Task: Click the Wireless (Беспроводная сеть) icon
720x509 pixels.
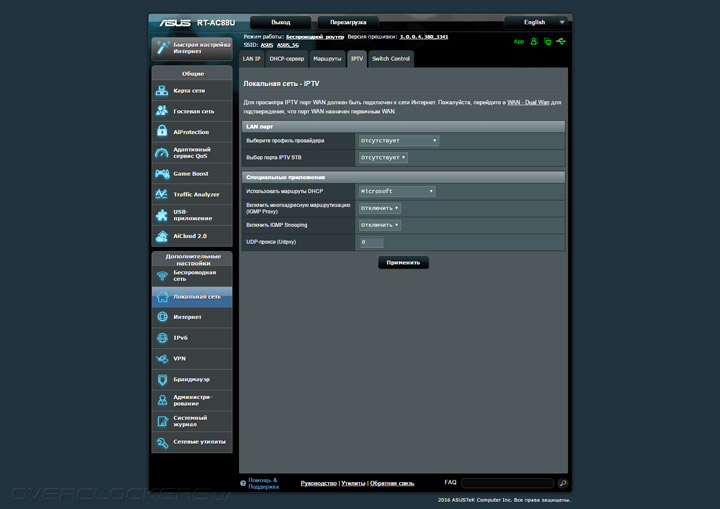Action: coord(162,276)
